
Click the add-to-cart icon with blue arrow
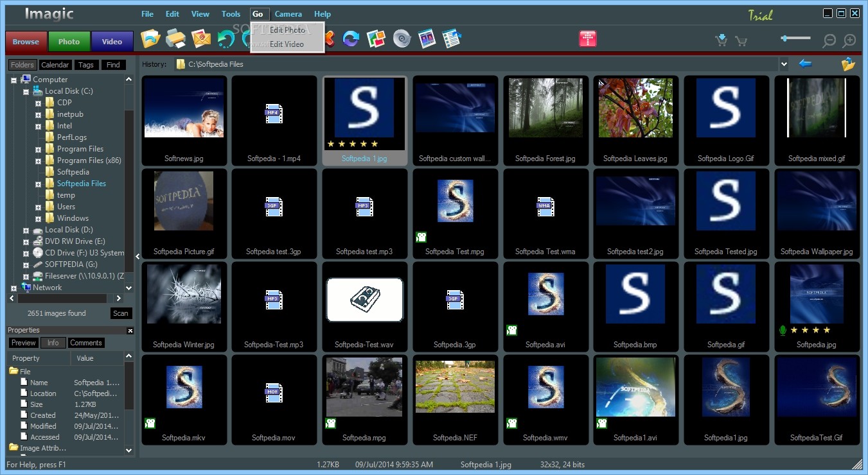(722, 40)
